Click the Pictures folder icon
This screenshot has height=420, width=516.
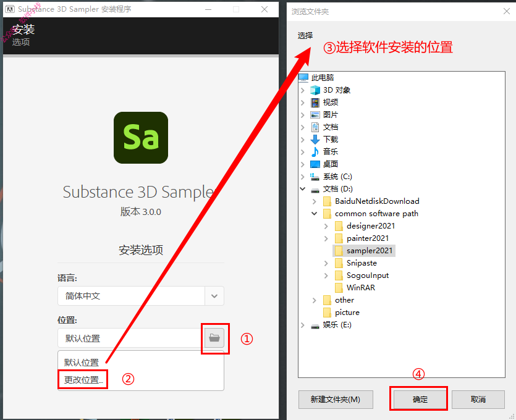[315, 115]
